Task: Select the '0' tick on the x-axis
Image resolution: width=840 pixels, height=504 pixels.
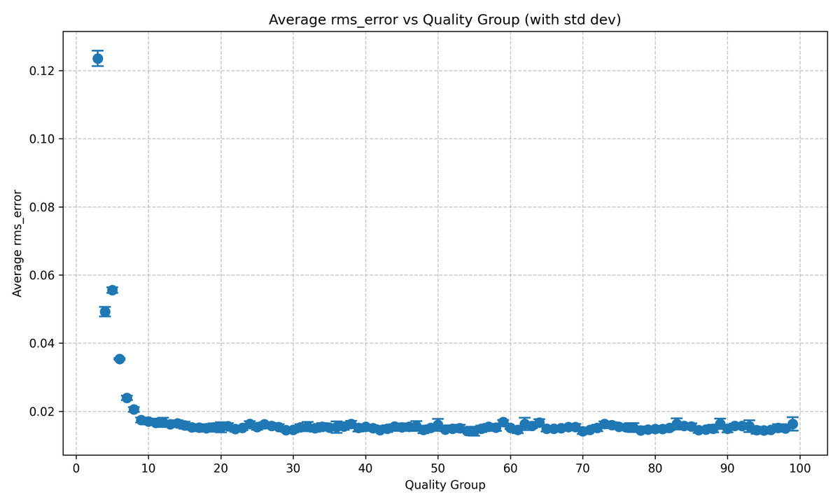Action: (76, 466)
